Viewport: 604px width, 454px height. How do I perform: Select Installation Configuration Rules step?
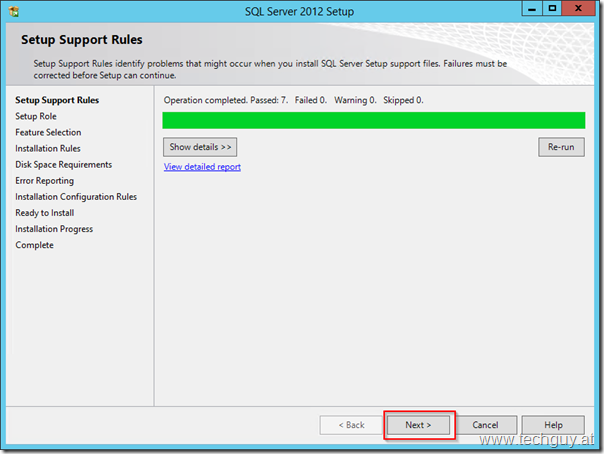click(76, 197)
